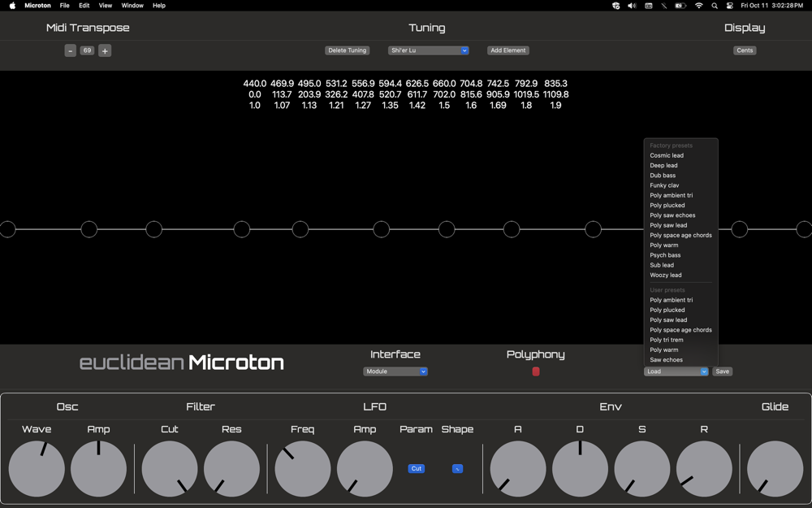This screenshot has width=812, height=508.
Task: Open the File menu
Action: (65, 6)
